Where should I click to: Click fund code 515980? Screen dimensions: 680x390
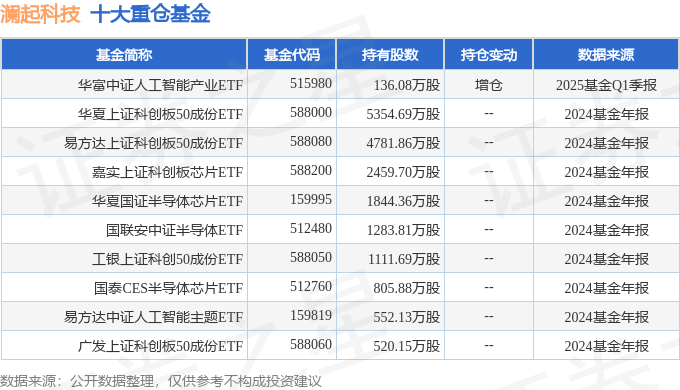311,83
